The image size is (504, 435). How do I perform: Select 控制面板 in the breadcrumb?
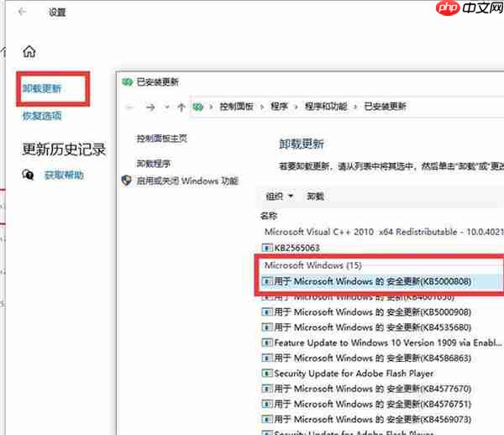pos(236,107)
